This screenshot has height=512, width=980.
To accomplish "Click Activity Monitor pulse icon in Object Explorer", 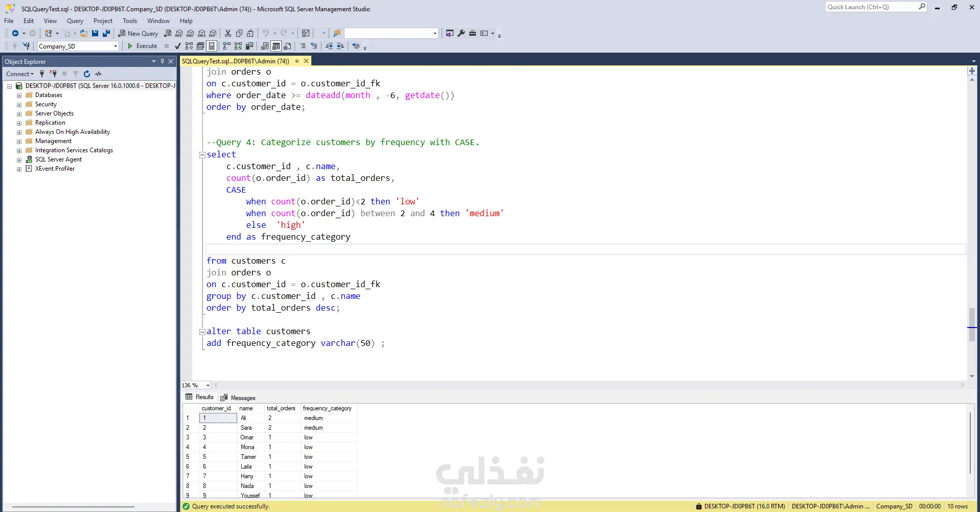I will 98,74.
